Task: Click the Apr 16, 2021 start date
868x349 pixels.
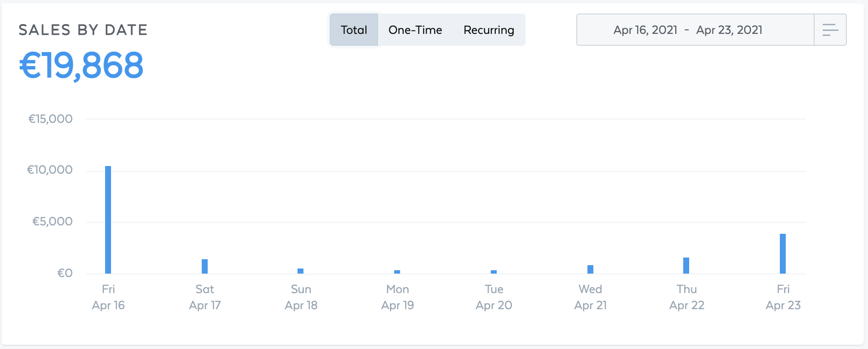Action: coord(645,30)
